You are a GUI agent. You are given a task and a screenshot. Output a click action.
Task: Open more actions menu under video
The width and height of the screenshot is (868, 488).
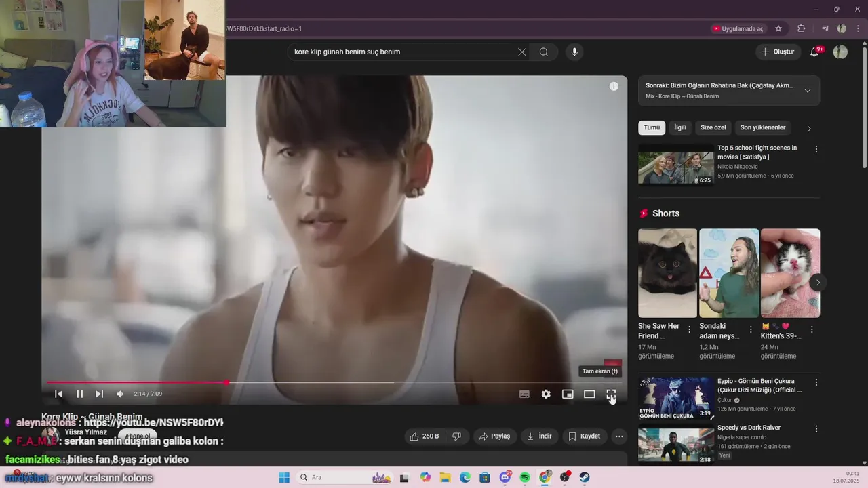coord(619,436)
